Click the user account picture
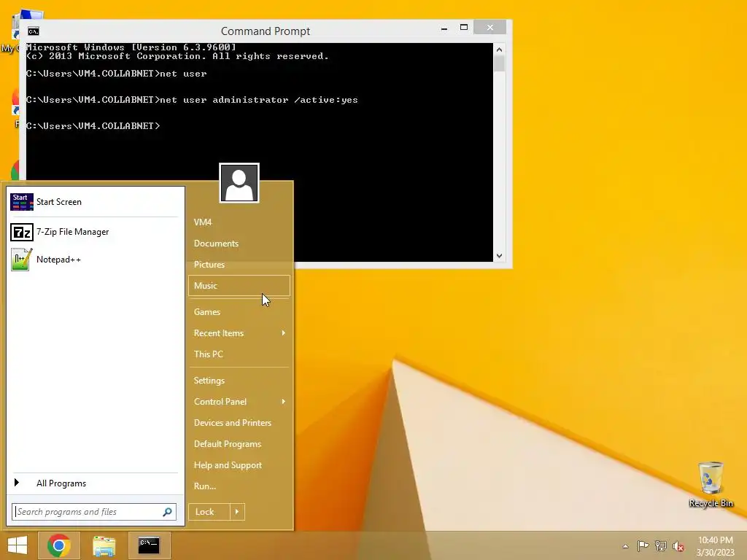 (239, 183)
